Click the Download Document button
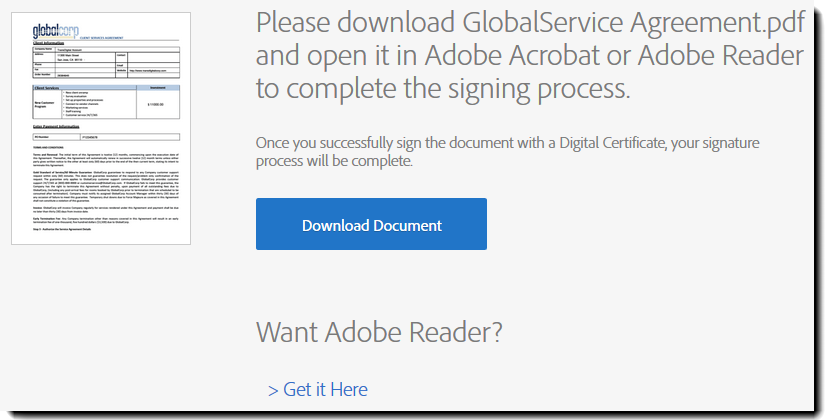 click(x=371, y=225)
